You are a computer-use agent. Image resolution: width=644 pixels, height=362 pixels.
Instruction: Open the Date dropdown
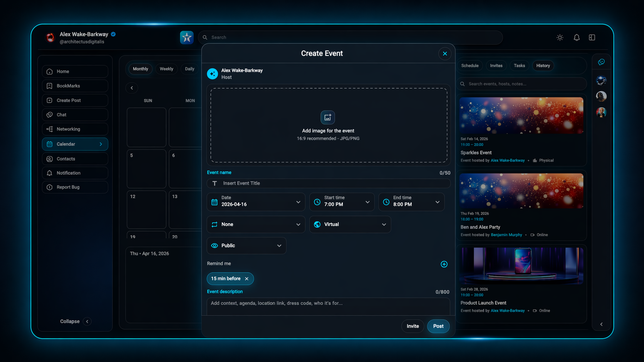(256, 202)
